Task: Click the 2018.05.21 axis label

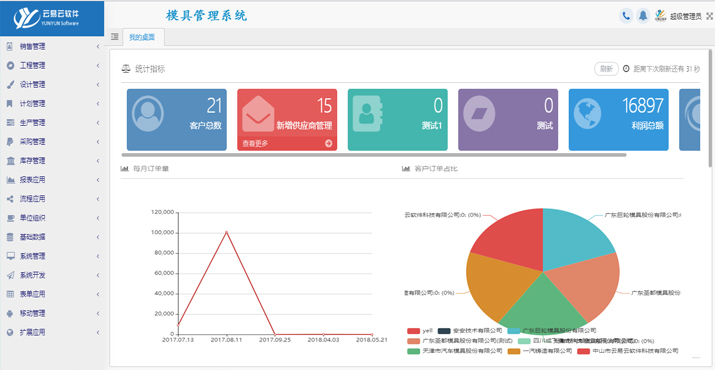Action: [x=371, y=340]
